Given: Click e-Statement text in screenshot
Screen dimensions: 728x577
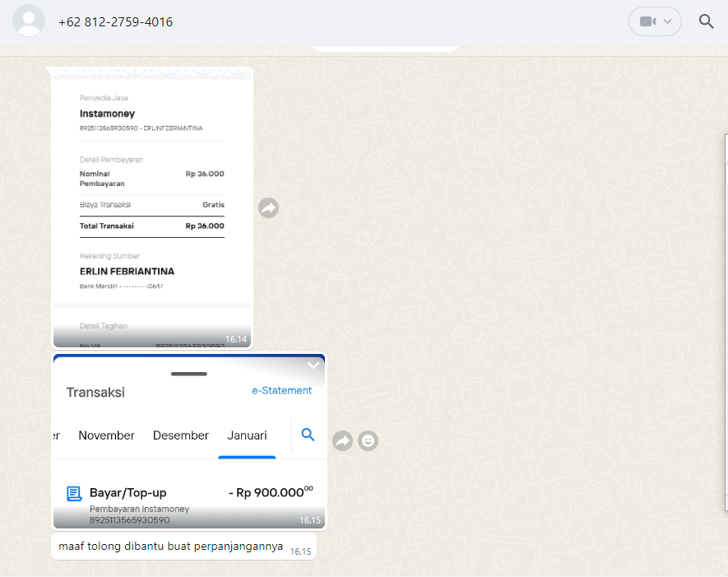Looking at the screenshot, I should [282, 391].
